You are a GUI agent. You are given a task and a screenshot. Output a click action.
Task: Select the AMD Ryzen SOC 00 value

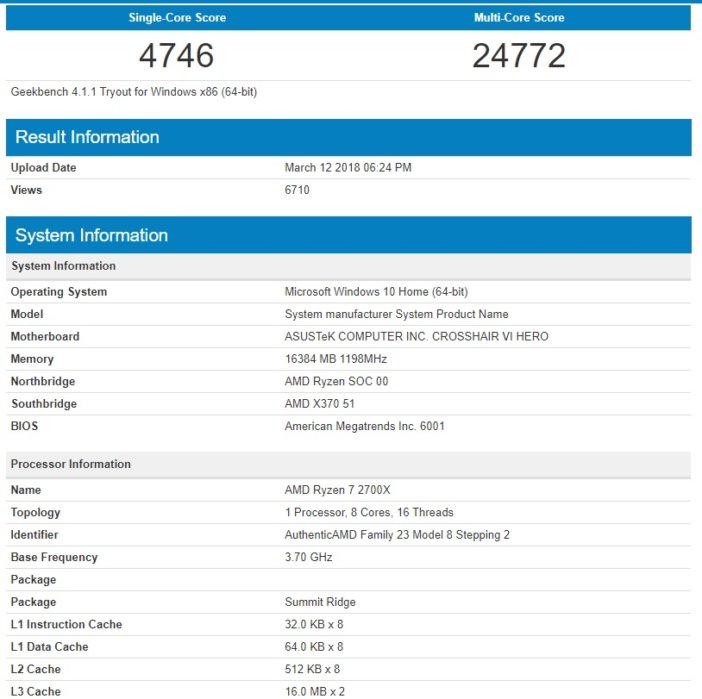(336, 382)
